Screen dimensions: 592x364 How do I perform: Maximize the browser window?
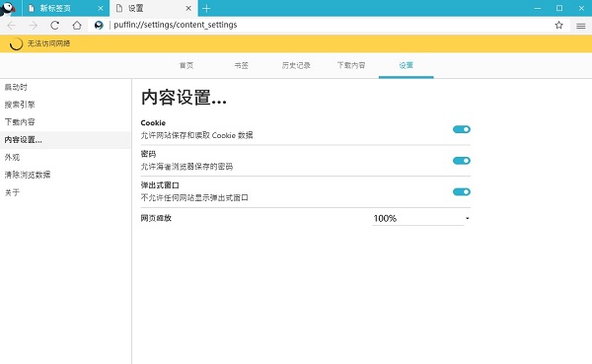click(559, 8)
